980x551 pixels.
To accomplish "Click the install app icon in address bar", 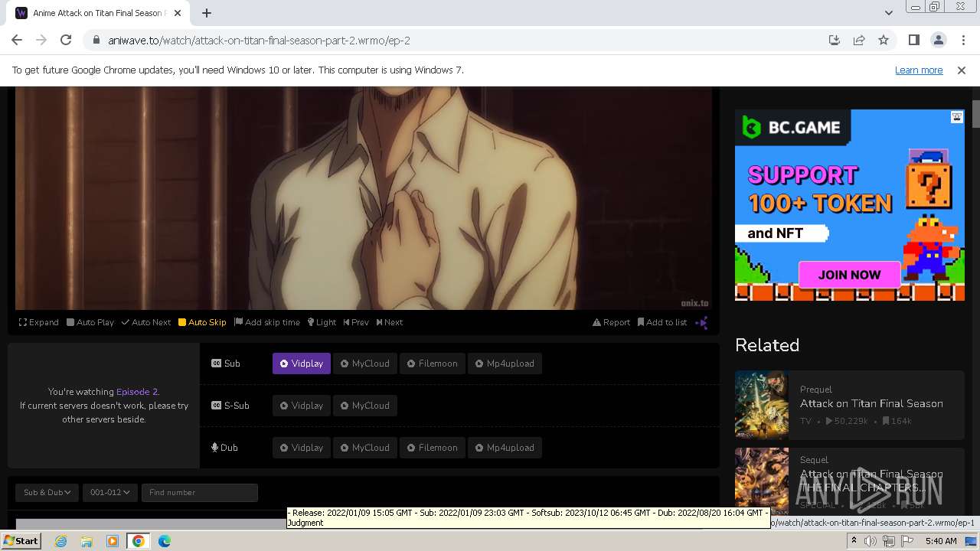I will (835, 41).
